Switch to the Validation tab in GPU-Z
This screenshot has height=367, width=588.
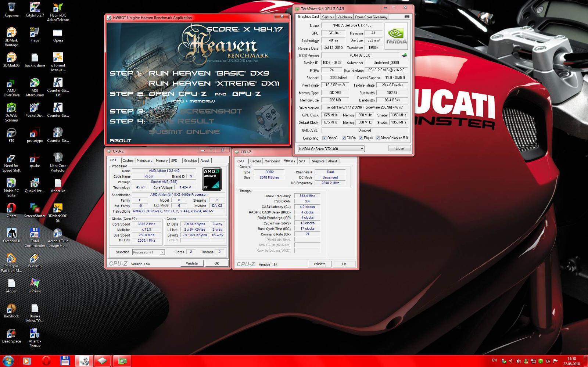click(344, 17)
